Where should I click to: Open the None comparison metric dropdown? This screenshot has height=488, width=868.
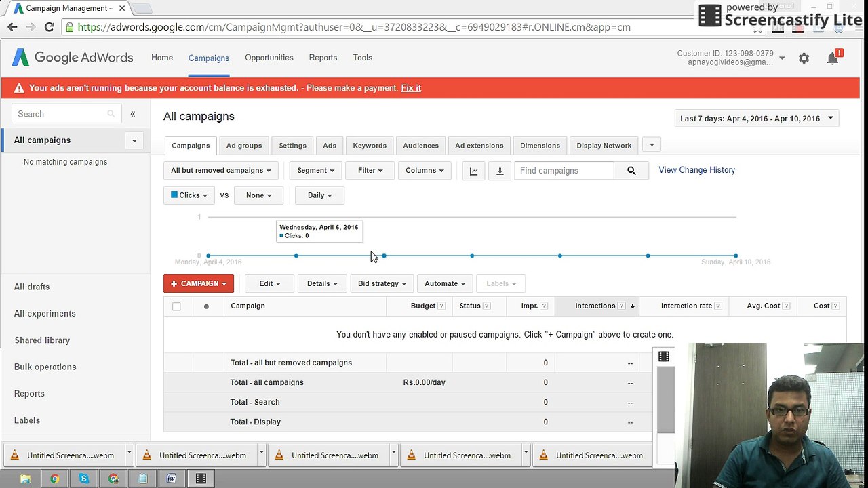258,195
